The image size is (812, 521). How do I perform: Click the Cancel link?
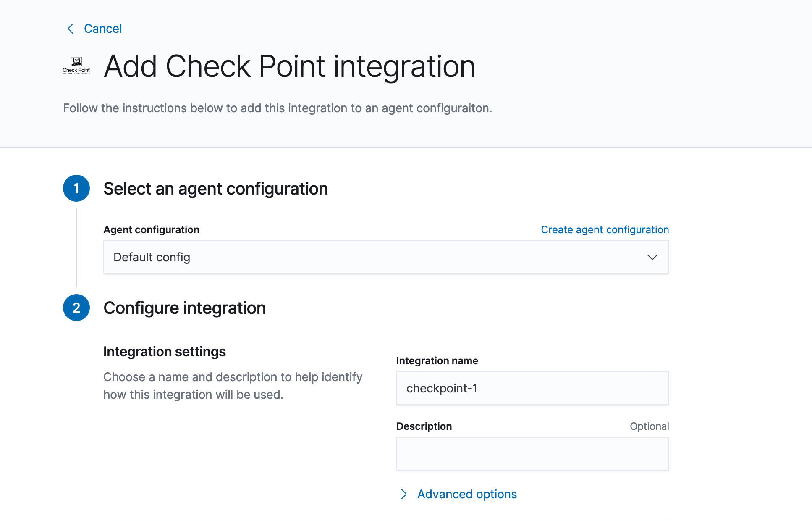click(102, 29)
